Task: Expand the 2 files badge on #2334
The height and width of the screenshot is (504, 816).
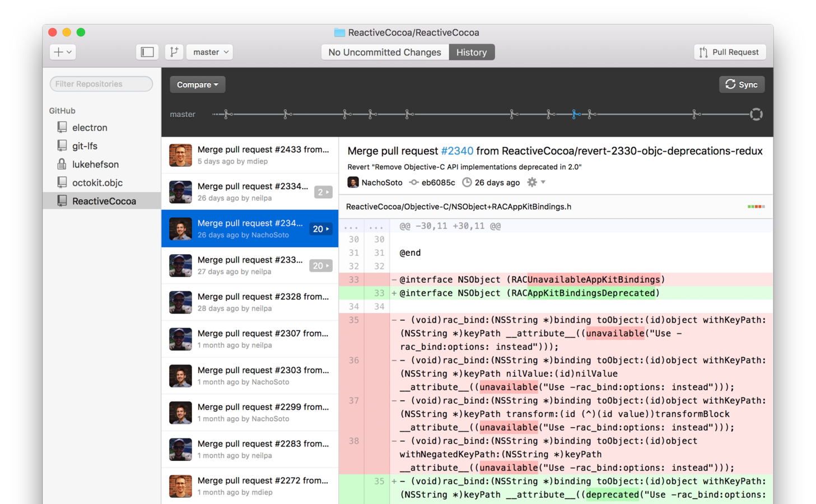Action: coord(323,192)
